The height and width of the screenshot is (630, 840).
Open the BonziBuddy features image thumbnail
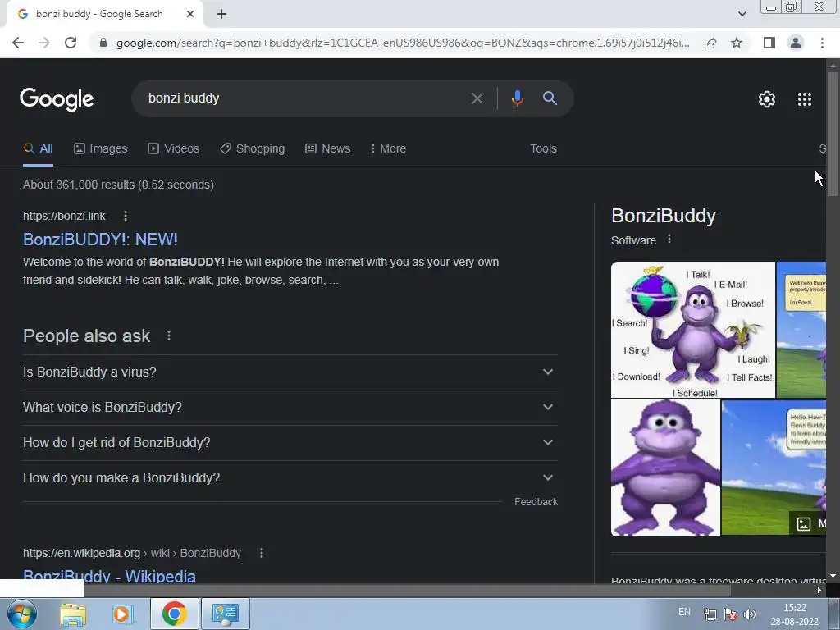[692, 330]
